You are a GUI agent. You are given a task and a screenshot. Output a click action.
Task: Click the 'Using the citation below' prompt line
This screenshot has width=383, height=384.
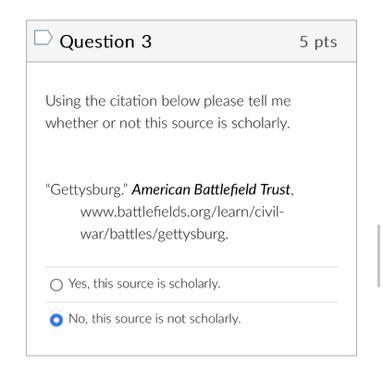[168, 101]
